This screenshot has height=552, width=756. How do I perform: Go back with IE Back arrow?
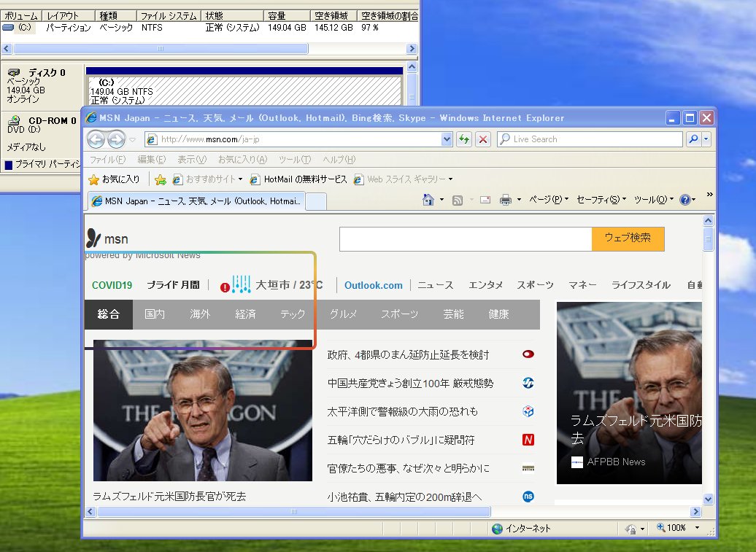(96, 140)
